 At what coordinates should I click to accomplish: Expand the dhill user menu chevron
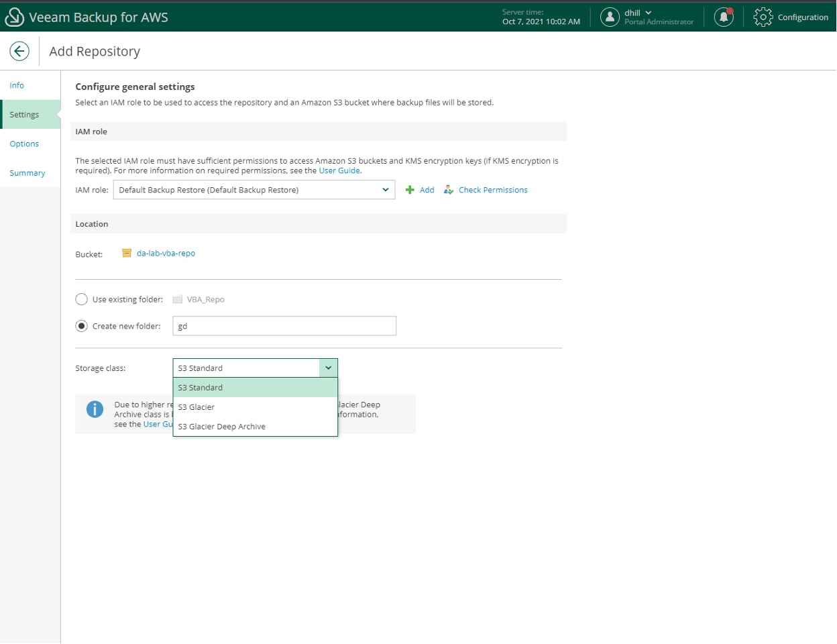pos(649,13)
